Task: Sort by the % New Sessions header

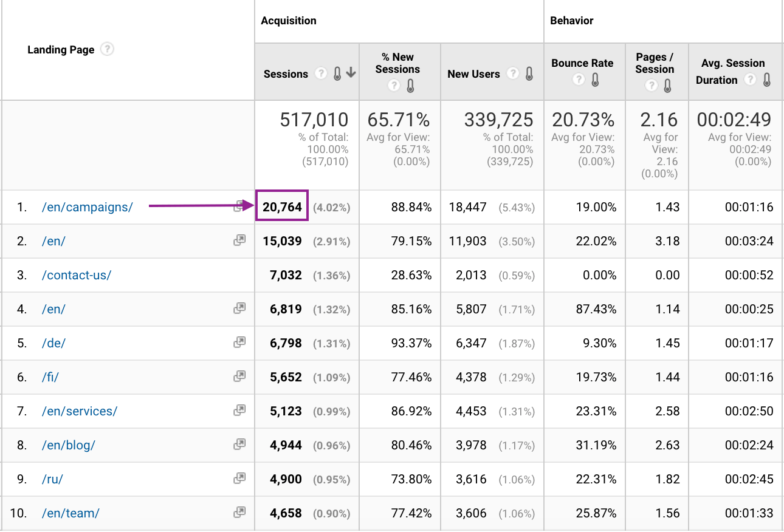Action: click(397, 63)
